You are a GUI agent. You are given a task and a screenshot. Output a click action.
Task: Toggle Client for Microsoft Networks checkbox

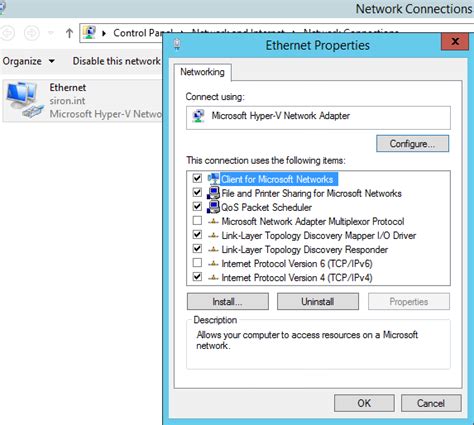pos(197,178)
